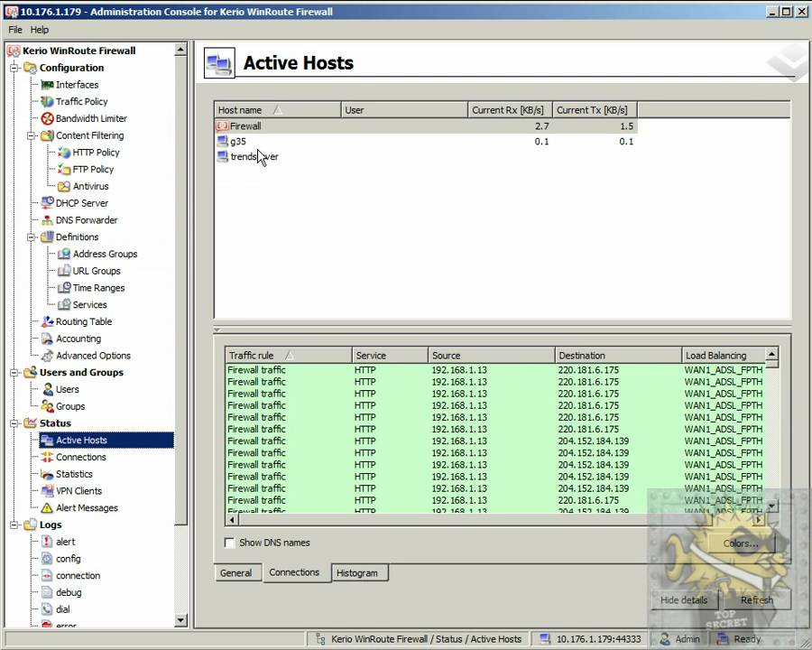Collapse the Configuration tree node
Viewport: 812px width, 650px height.
14,68
